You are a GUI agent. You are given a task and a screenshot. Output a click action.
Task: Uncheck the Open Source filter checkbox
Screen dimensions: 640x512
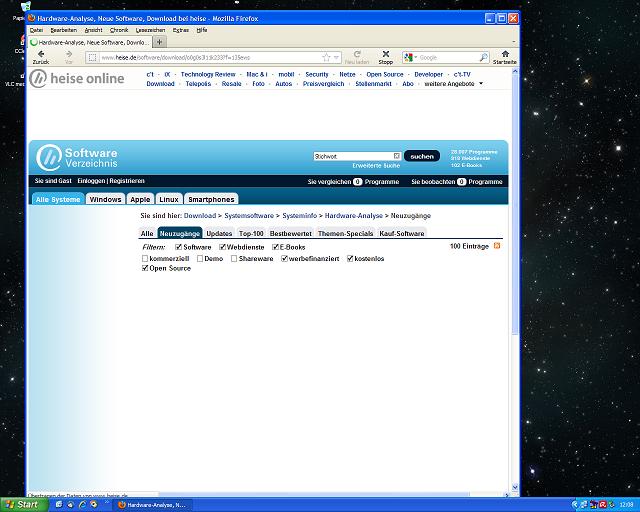144,268
